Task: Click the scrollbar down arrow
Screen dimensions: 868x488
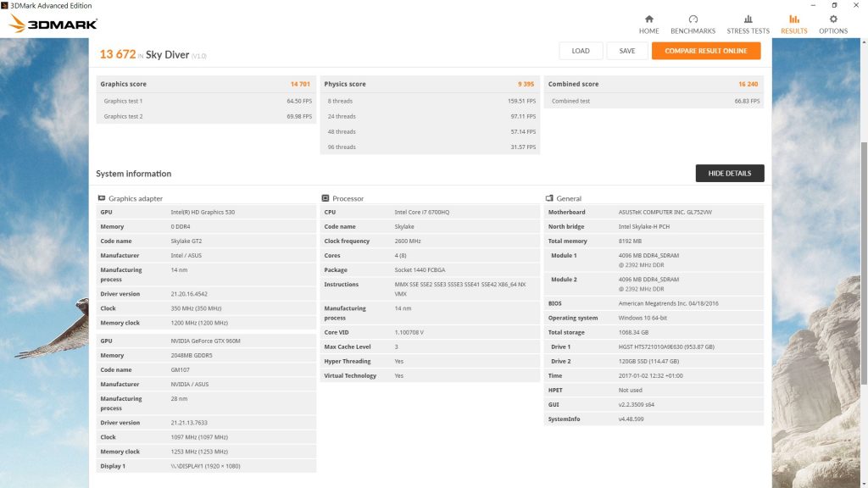Action: point(864,484)
